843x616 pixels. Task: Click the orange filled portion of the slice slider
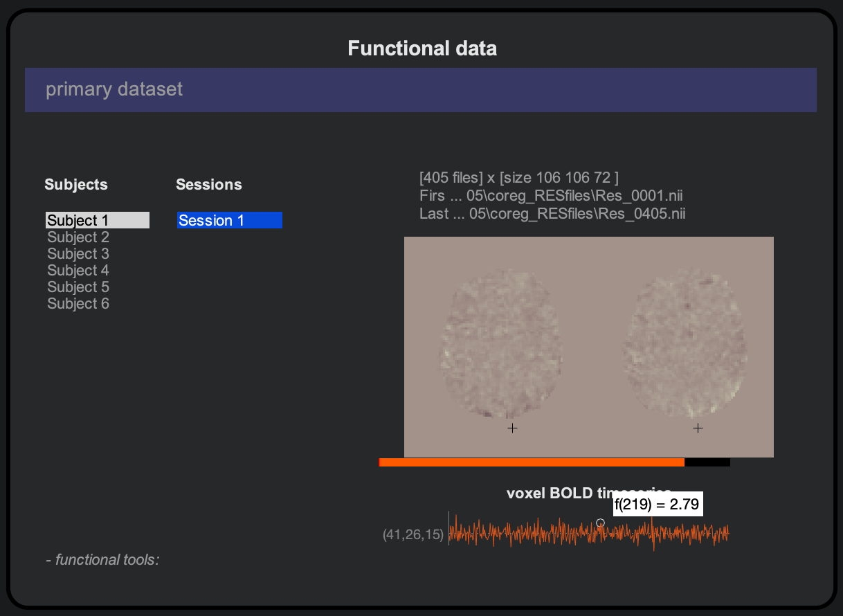coord(532,462)
